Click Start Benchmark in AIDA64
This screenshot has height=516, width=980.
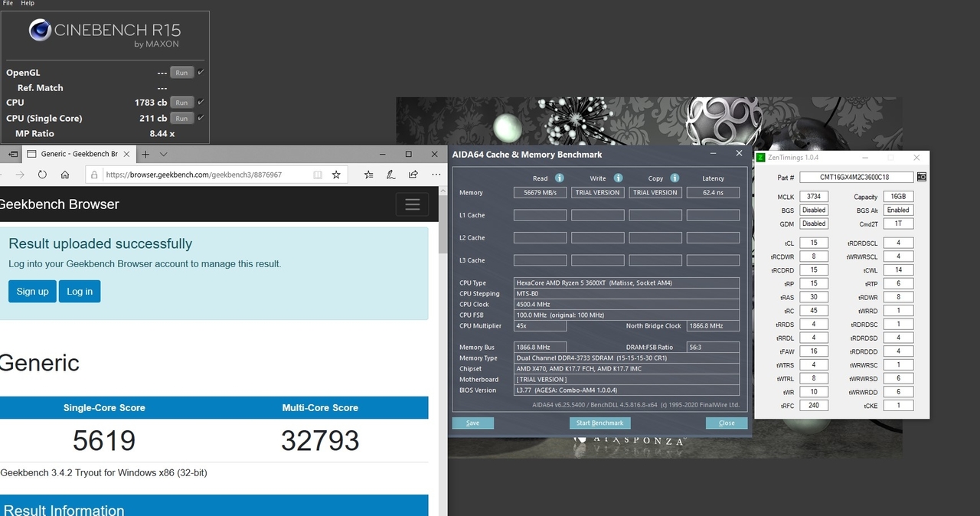[599, 423]
